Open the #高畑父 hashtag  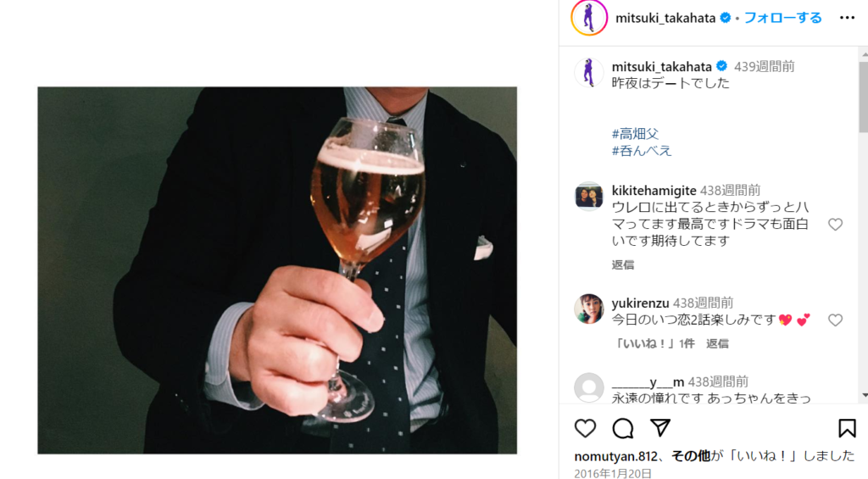[x=635, y=133]
